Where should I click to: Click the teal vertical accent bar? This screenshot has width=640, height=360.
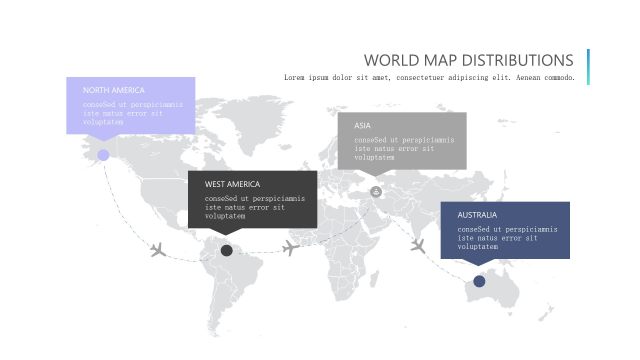[x=588, y=67]
